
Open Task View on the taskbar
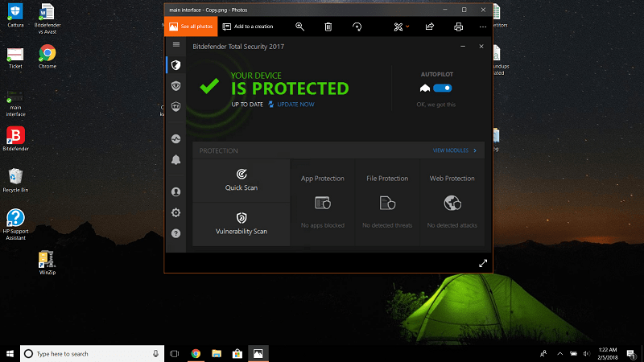(x=175, y=354)
